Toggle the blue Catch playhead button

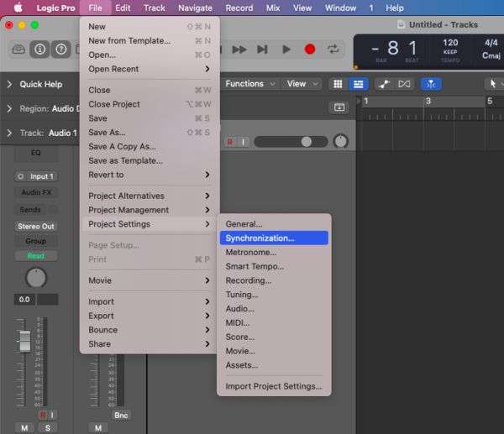point(432,84)
